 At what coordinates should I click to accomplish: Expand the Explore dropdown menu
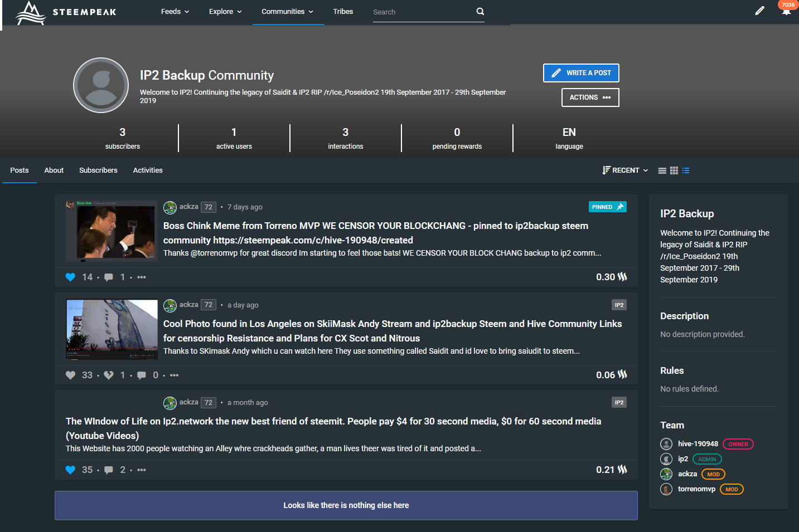pos(225,12)
